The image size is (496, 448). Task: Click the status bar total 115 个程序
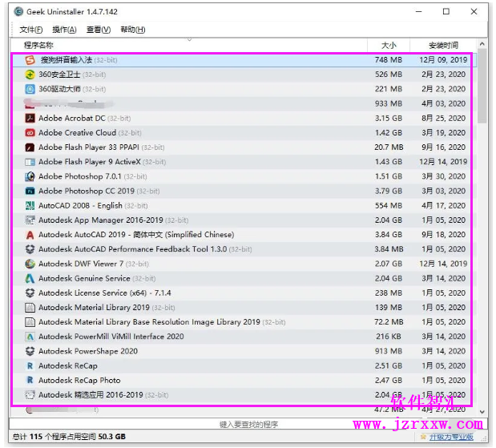69,437
